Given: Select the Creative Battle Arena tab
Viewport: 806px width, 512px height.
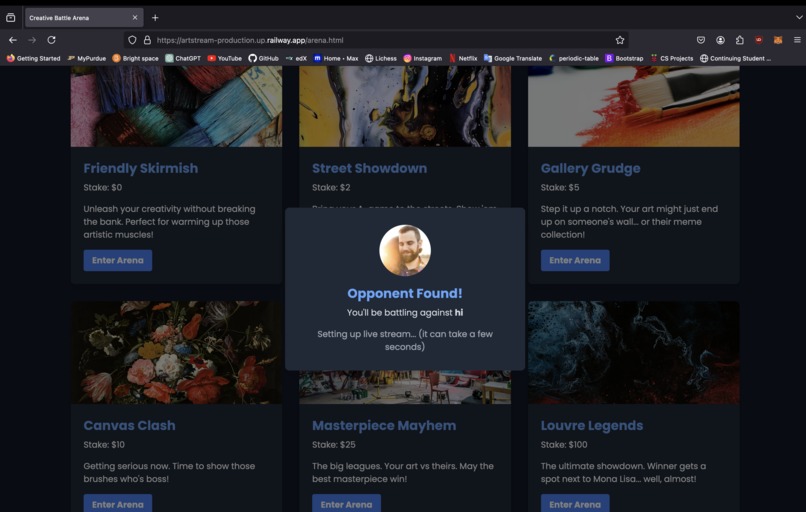Looking at the screenshot, I should pyautogui.click(x=84, y=18).
